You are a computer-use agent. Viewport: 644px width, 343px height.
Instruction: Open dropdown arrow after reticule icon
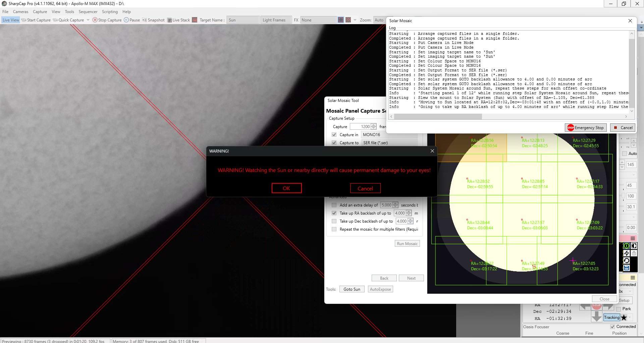point(355,20)
